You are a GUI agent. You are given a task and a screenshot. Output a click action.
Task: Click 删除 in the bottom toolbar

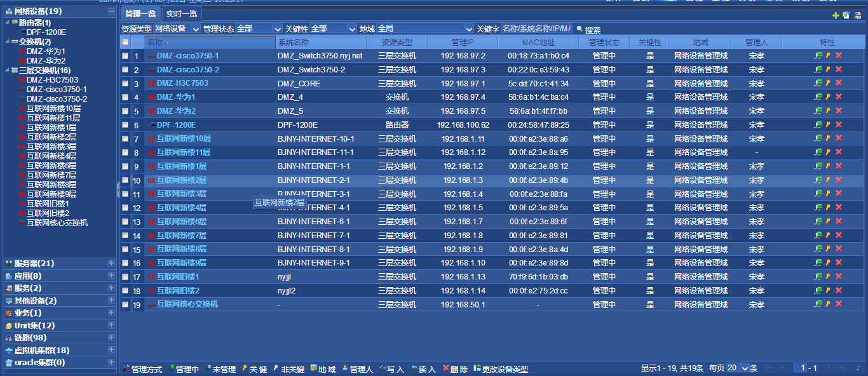pyautogui.click(x=456, y=369)
